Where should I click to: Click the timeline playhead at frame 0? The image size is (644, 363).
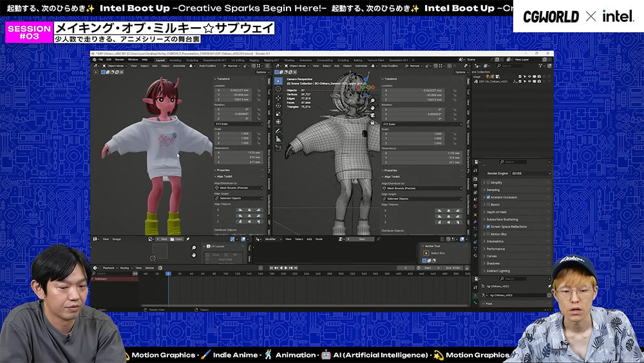pyautogui.click(x=168, y=273)
